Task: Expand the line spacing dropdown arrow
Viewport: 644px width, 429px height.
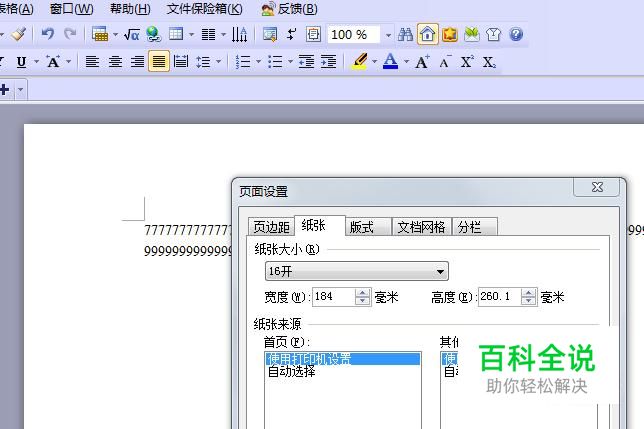Action: 218,62
